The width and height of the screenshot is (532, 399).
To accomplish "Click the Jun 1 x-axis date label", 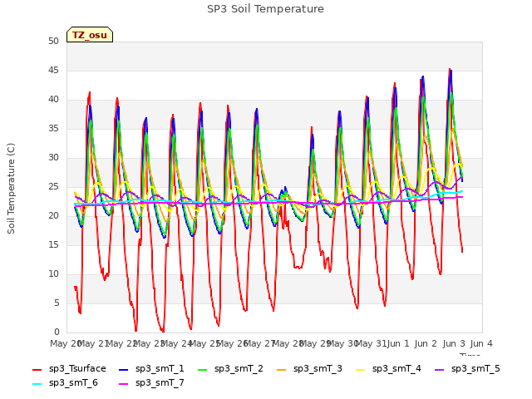I will 398,343.
